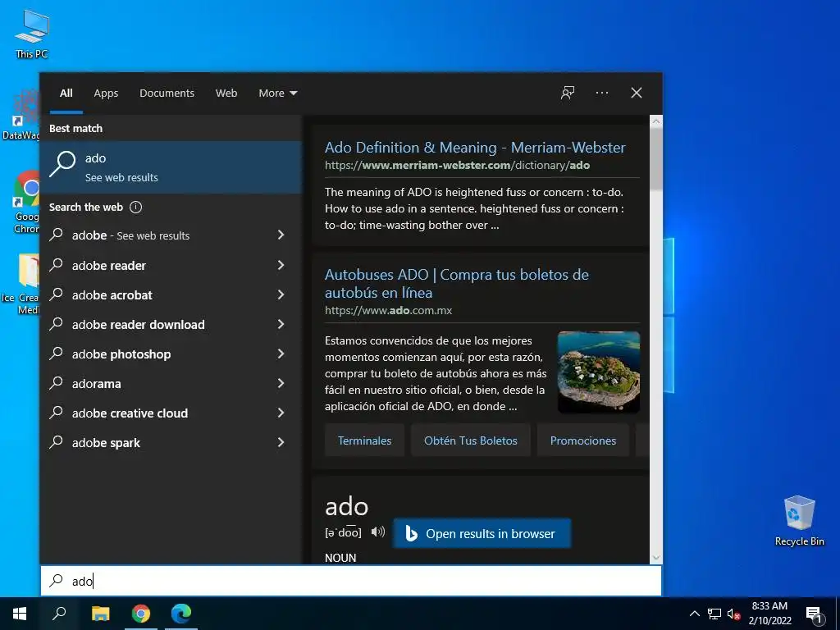Viewport: 840px width, 630px height.
Task: Expand the adobe reader download chevron
Action: click(281, 324)
